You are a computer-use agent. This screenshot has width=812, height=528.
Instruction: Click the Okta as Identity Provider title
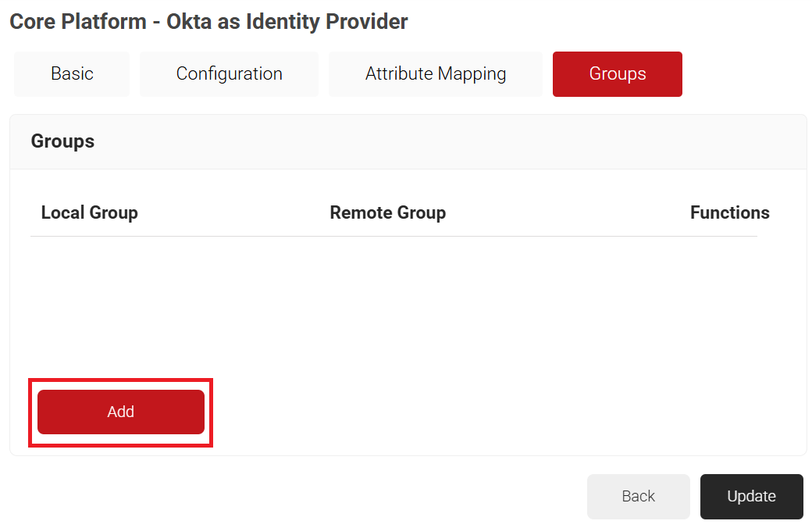pyautogui.click(x=208, y=22)
